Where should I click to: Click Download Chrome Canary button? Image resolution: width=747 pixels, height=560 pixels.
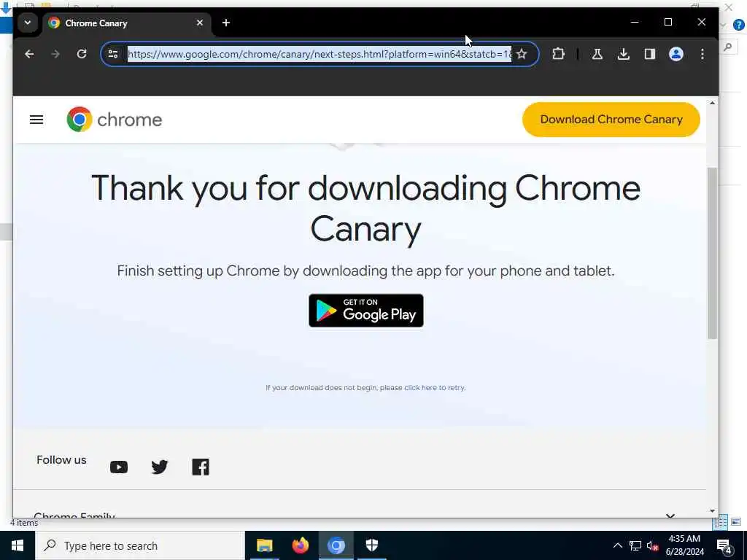[611, 120]
